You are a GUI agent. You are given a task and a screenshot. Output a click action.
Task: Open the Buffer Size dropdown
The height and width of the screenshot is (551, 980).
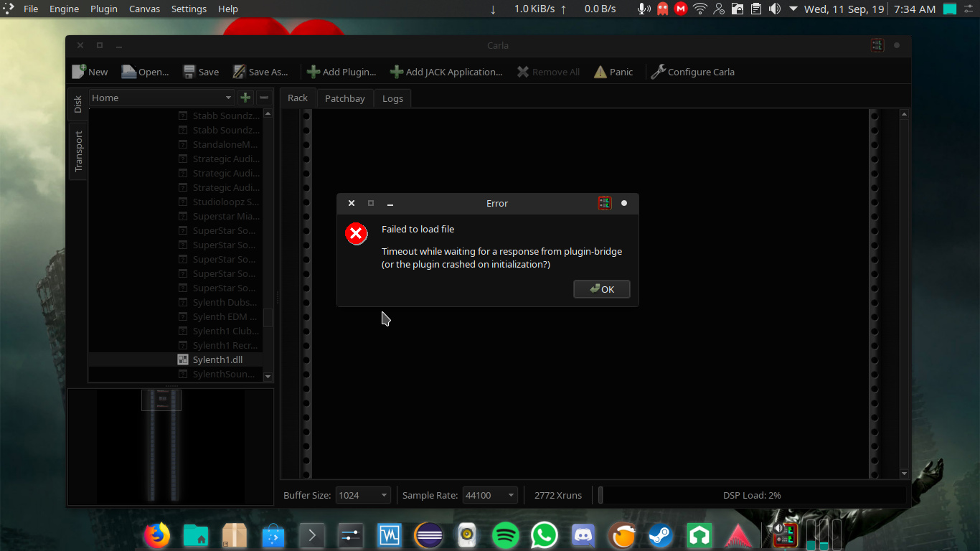tap(363, 494)
